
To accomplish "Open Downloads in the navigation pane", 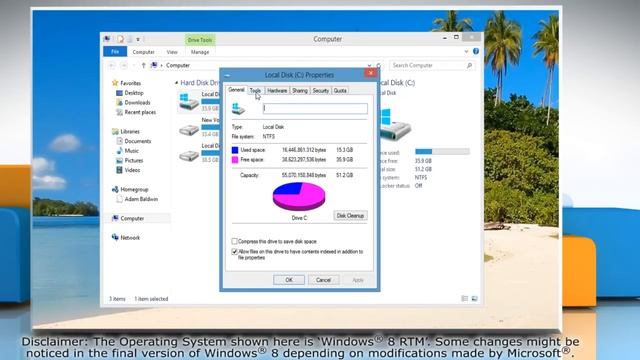I will 137,102.
